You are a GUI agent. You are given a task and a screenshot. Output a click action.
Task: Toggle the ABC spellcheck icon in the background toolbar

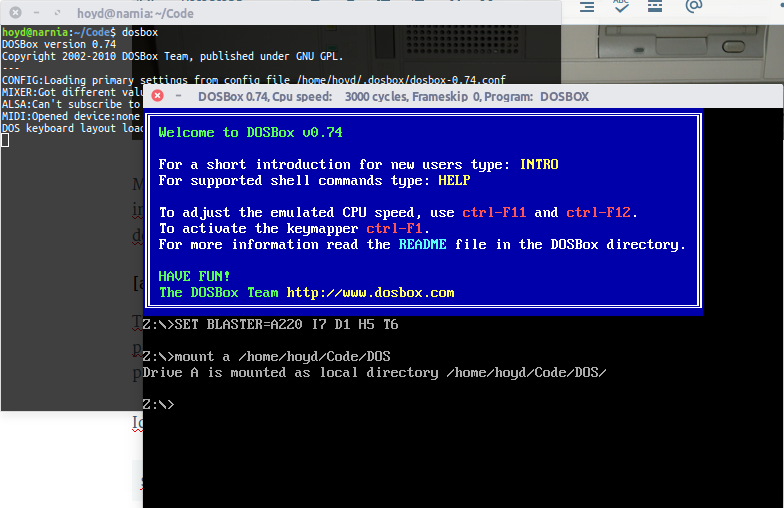pos(621,6)
